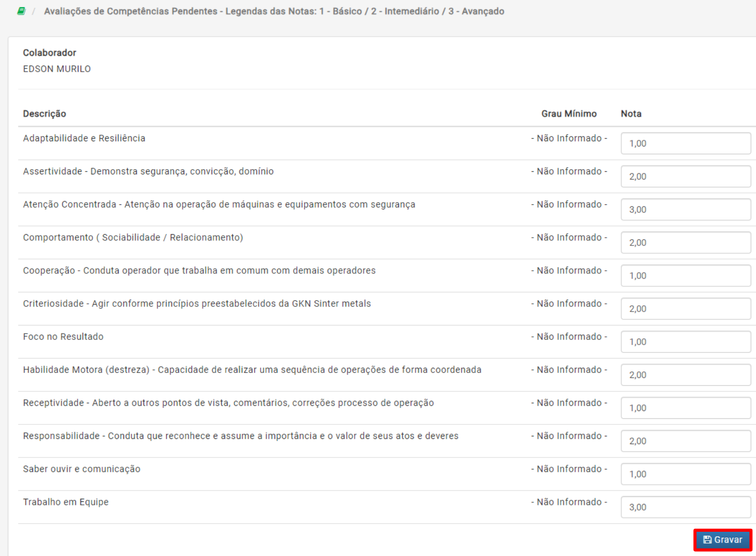The image size is (756, 556).
Task: Click the Nota field for Atenção Concentrada
Action: pyautogui.click(x=686, y=209)
